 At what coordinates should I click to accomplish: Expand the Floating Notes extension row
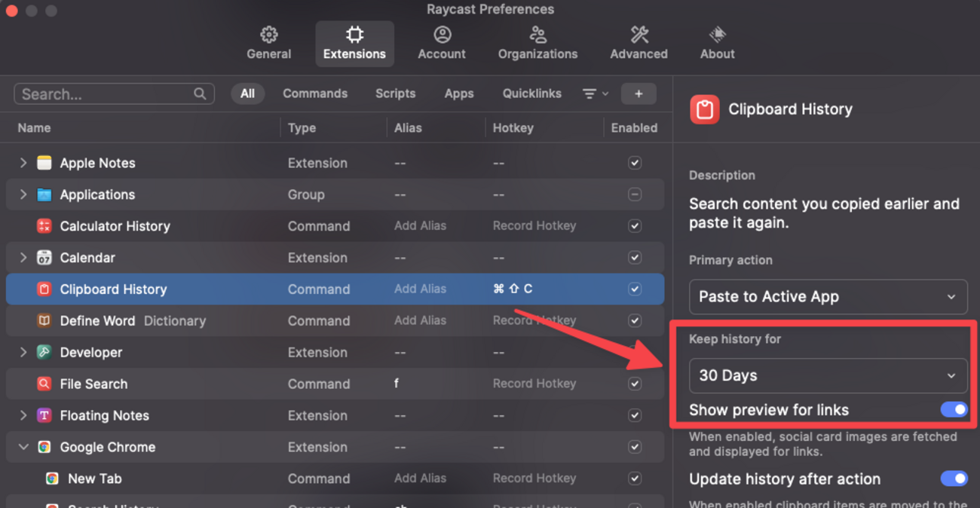coord(23,415)
